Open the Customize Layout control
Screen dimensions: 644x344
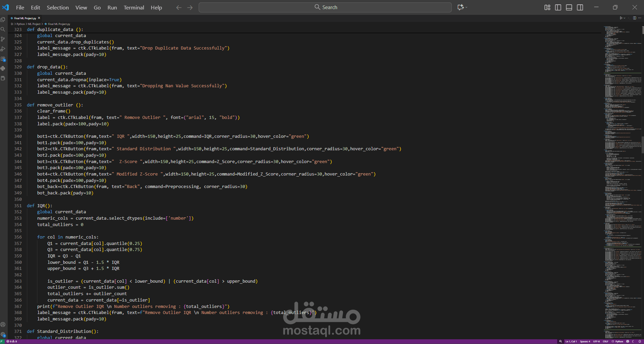pyautogui.click(x=547, y=7)
